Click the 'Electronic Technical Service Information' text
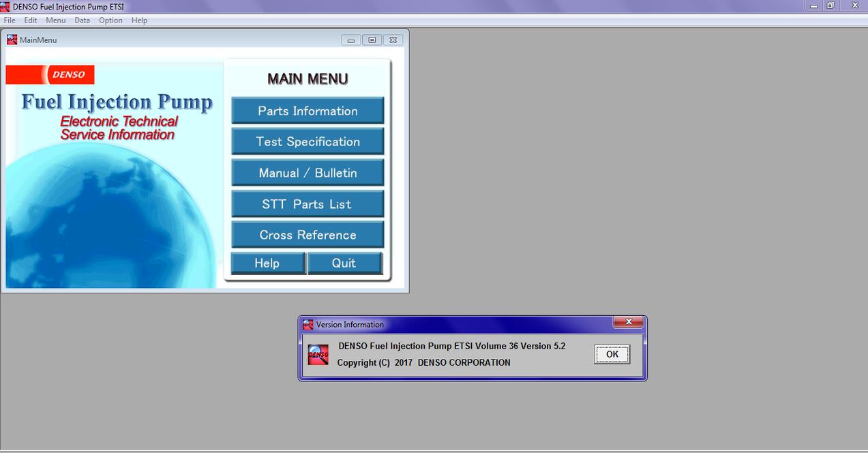Screen dimensions: 868x453 coord(119,128)
